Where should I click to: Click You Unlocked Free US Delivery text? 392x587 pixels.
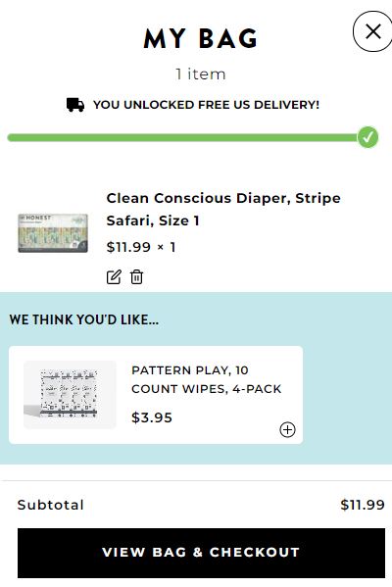pyautogui.click(x=207, y=105)
